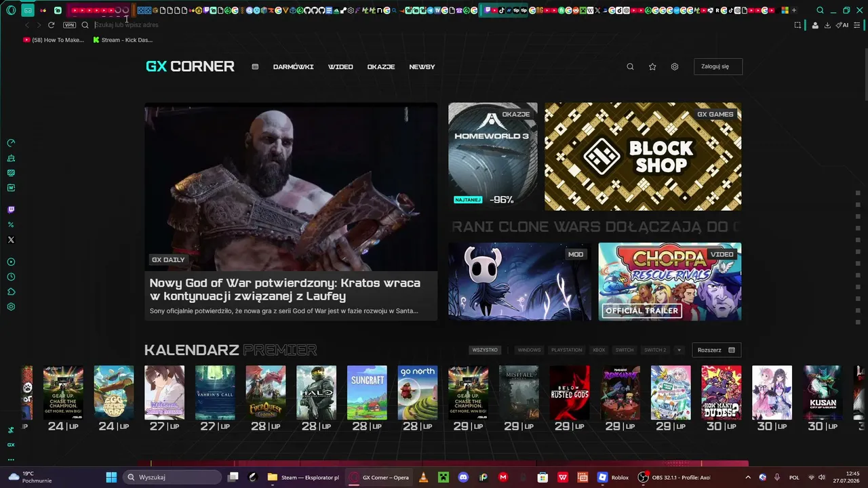Click the Rozszerz calendar button

[717, 350]
